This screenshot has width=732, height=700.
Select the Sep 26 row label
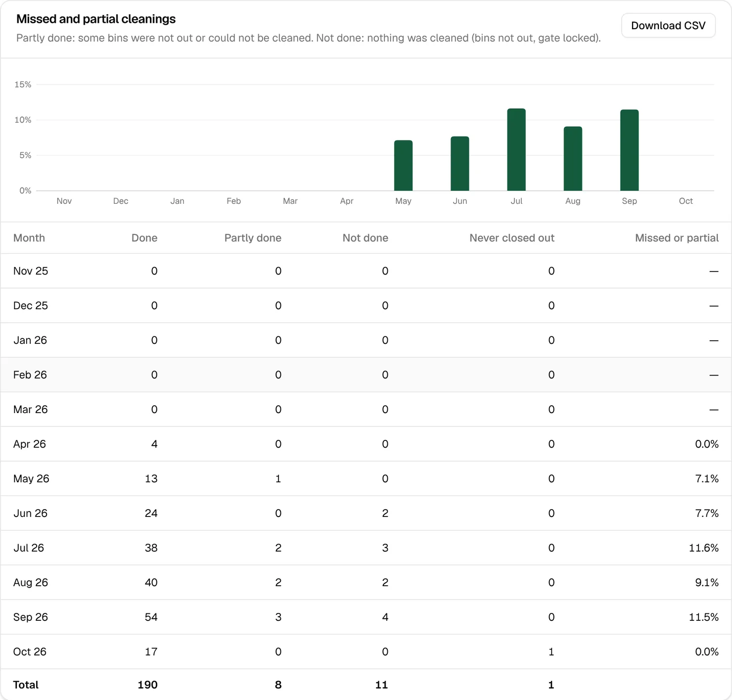[31, 617]
